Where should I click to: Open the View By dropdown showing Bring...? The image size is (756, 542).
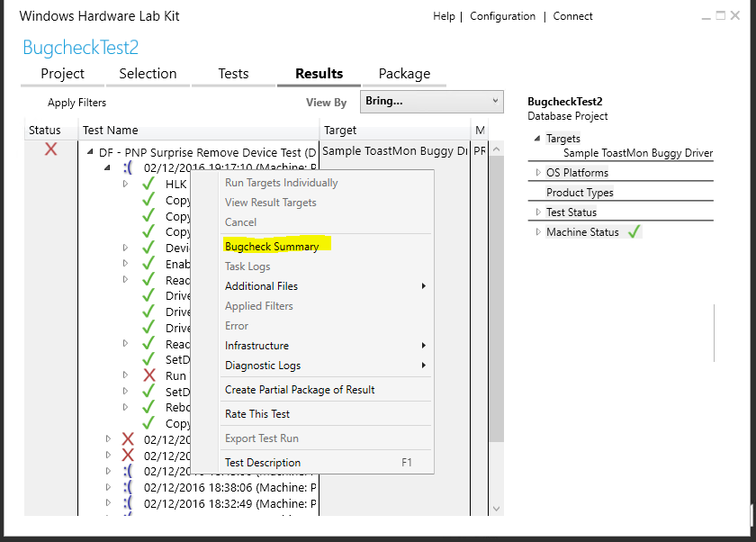pyautogui.click(x=431, y=101)
